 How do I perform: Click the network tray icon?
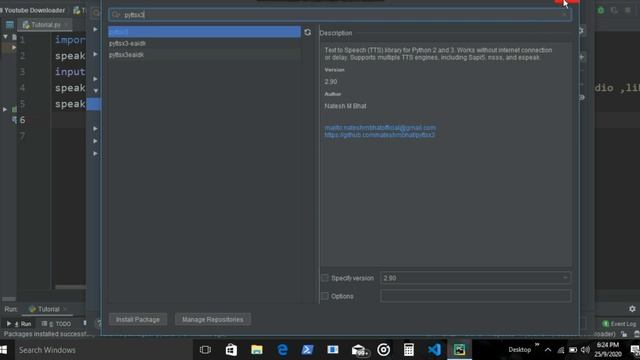click(x=561, y=350)
